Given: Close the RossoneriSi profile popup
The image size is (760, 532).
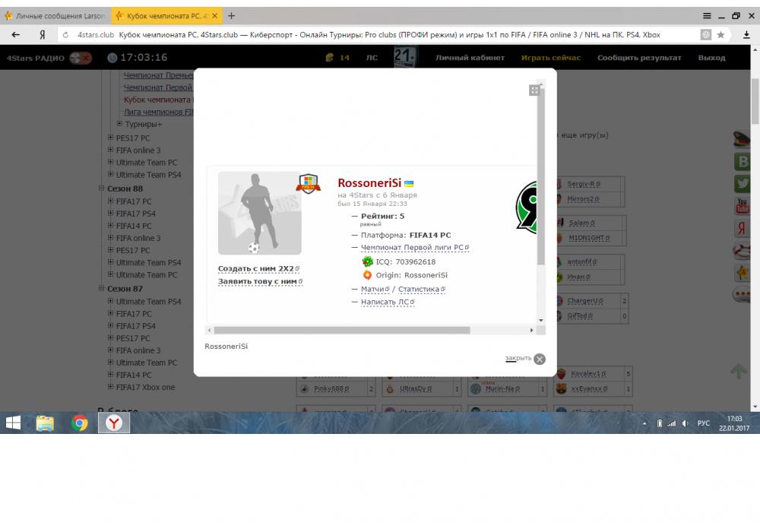Looking at the screenshot, I should click(539, 359).
